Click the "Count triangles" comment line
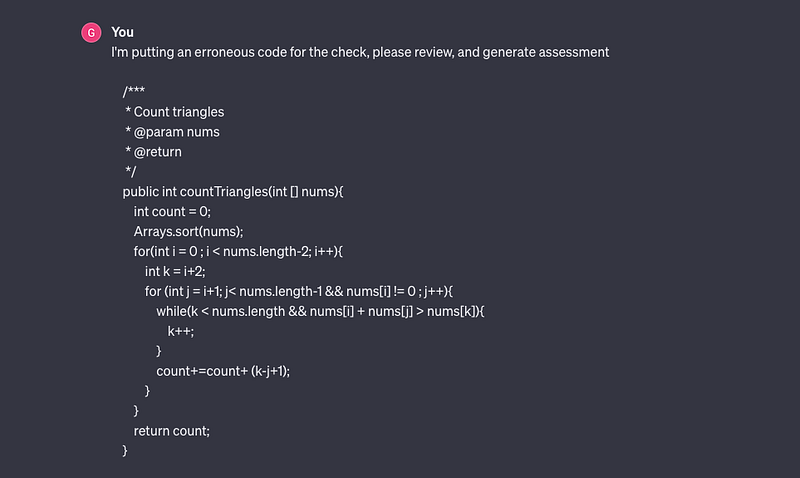 coord(174,112)
